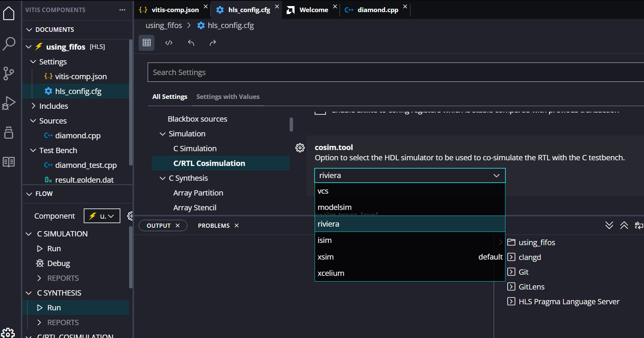The height and width of the screenshot is (338, 644).
Task: Collapse all output with double-down chevron
Action: [609, 225]
